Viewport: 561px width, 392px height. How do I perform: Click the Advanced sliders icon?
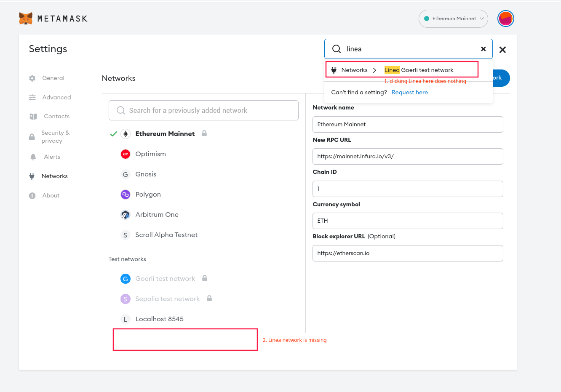coord(32,97)
